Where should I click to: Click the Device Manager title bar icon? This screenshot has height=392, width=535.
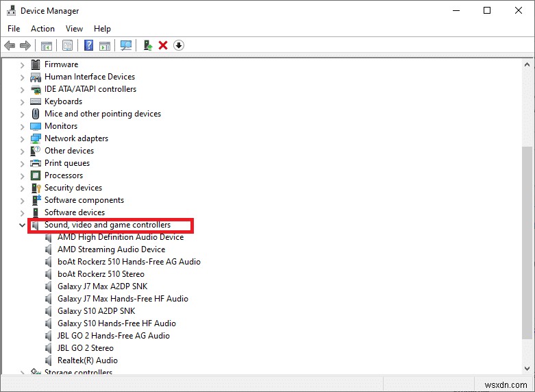click(11, 10)
